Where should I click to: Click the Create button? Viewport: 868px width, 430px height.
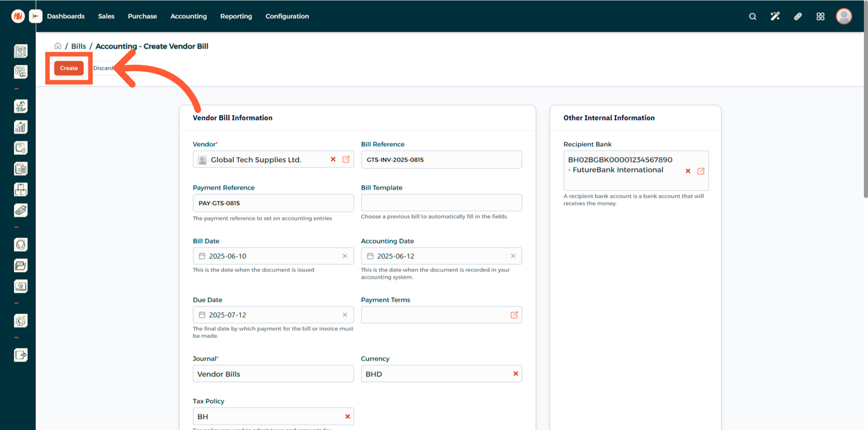tap(69, 68)
